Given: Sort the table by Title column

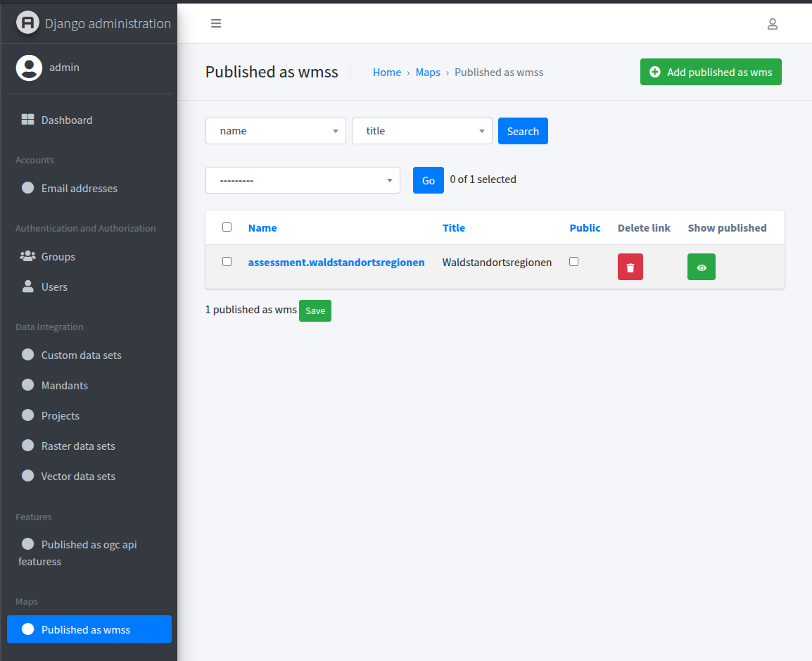Looking at the screenshot, I should pyautogui.click(x=454, y=228).
